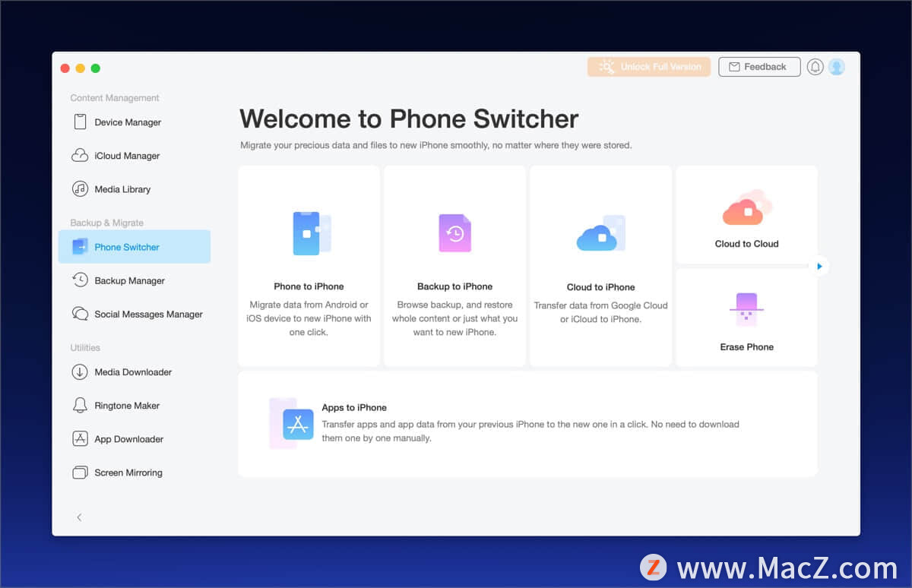Show more options with the right arrow
Screen dimensions: 912x588
coord(819,266)
